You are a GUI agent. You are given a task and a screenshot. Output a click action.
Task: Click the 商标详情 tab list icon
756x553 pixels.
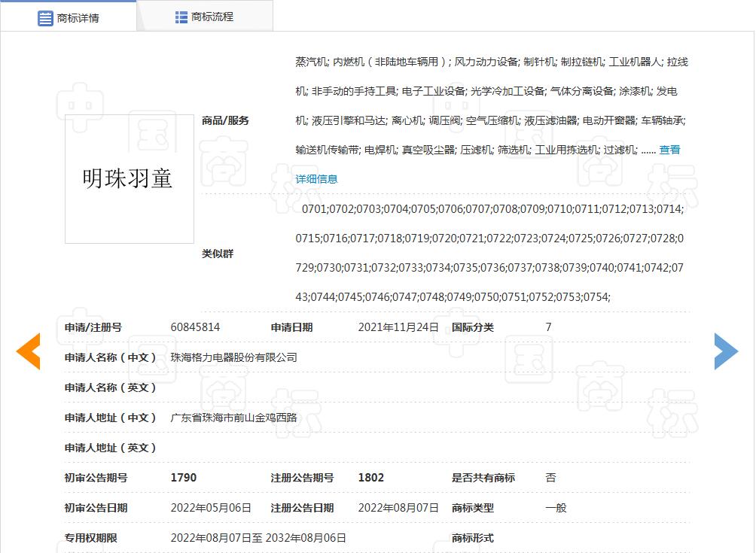[45, 18]
